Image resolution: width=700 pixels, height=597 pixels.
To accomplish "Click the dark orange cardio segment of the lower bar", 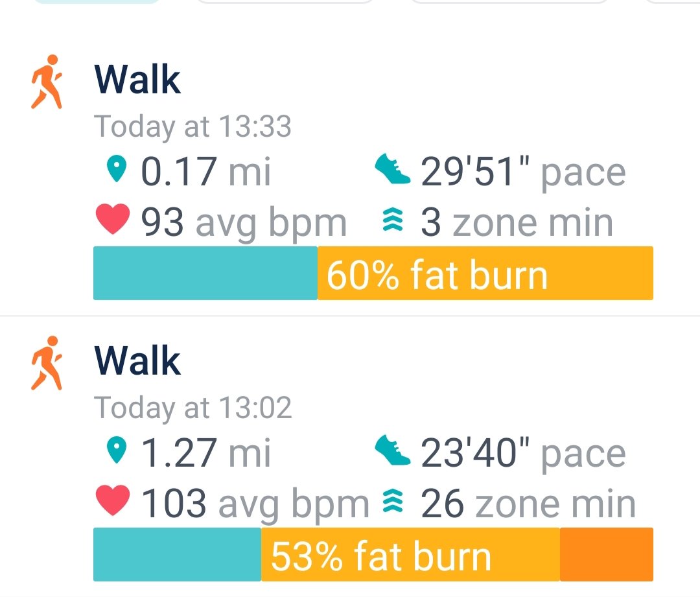I will pyautogui.click(x=607, y=555).
